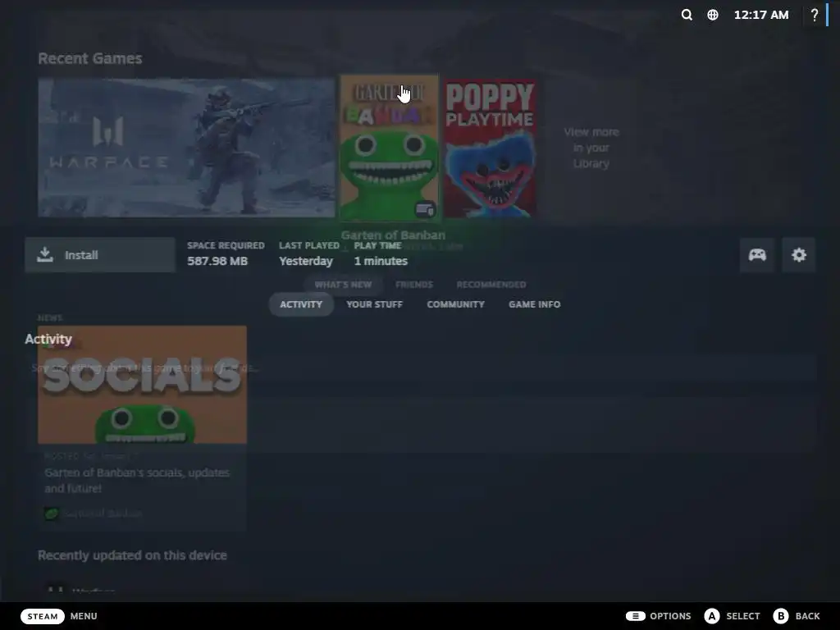Switch to YOUR STUFF tab
This screenshot has width=840, height=630.
[x=374, y=304]
